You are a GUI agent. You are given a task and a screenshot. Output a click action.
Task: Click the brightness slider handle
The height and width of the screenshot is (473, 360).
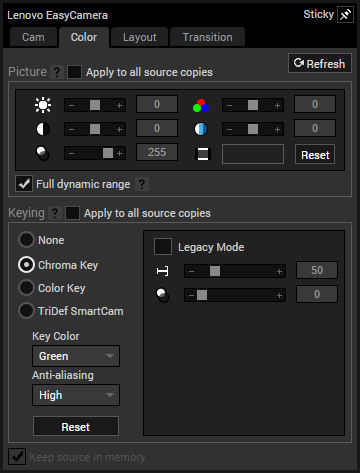(x=95, y=105)
